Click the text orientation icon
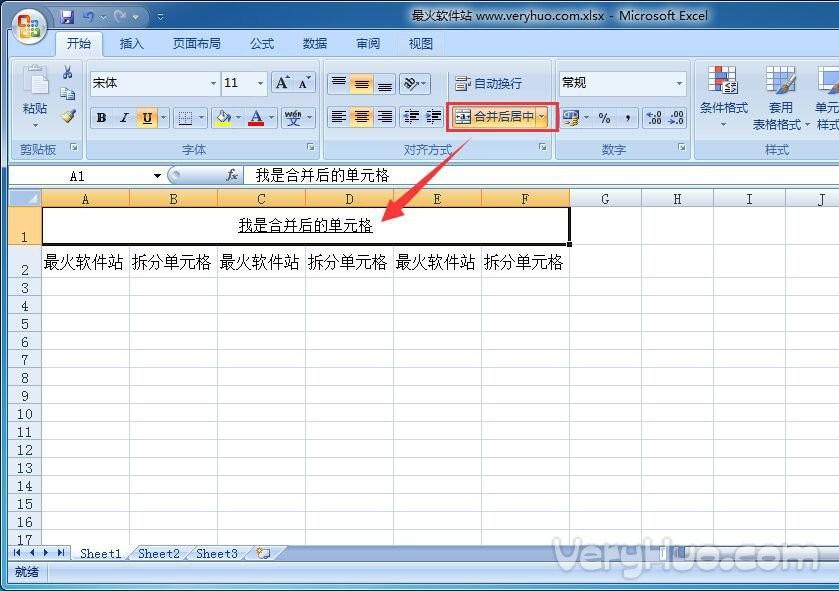839x591 pixels. pos(410,83)
